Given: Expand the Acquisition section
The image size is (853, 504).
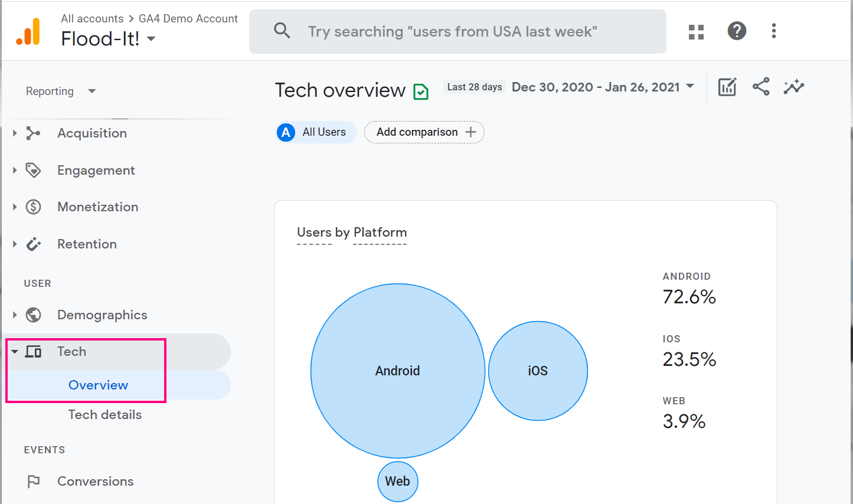Looking at the screenshot, I should click(x=15, y=133).
